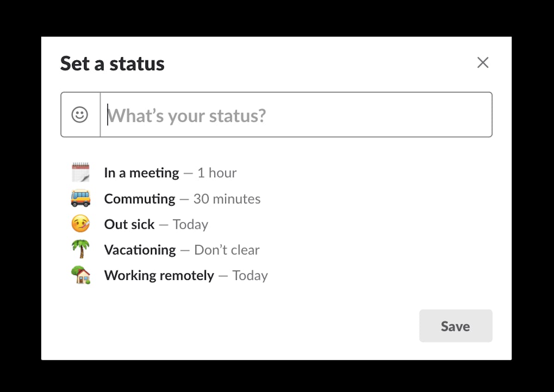Click the "Set a status" dialog heading

[112, 64]
